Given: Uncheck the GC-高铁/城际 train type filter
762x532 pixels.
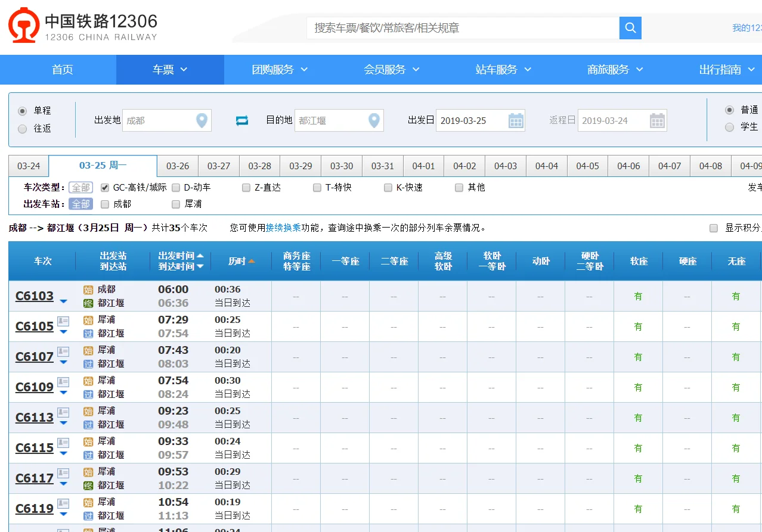Looking at the screenshot, I should (104, 187).
